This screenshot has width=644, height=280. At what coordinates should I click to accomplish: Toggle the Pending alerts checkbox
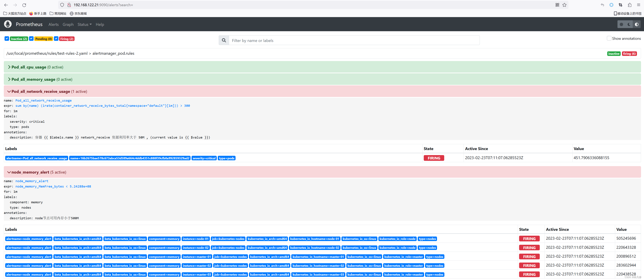[x=31, y=38]
